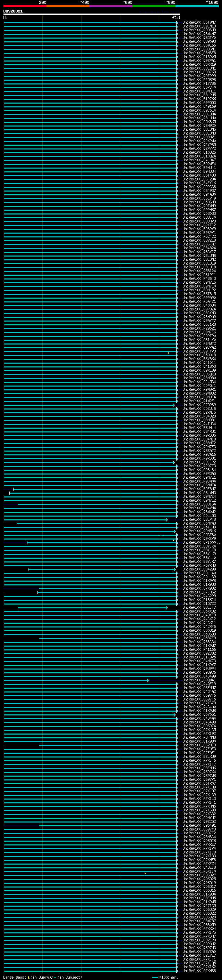Select hit label UniRef100_C0LL53
This screenshot has height=980, width=222.
[x=199, y=516]
